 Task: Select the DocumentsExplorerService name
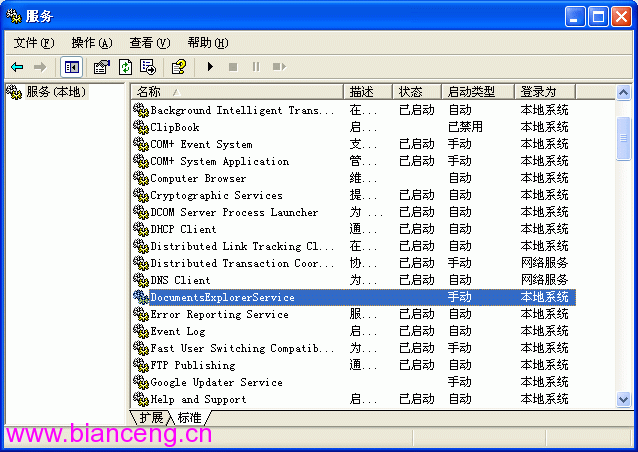[222, 297]
